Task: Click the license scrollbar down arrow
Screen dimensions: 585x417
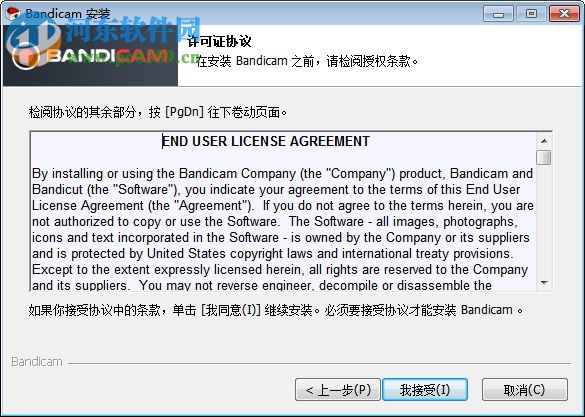Action: coord(544,283)
